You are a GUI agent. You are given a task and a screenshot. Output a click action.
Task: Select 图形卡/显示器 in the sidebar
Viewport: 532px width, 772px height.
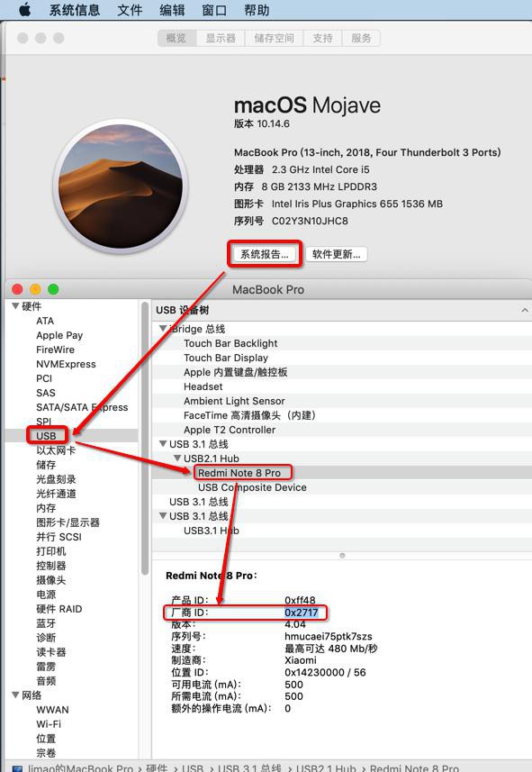[68, 522]
